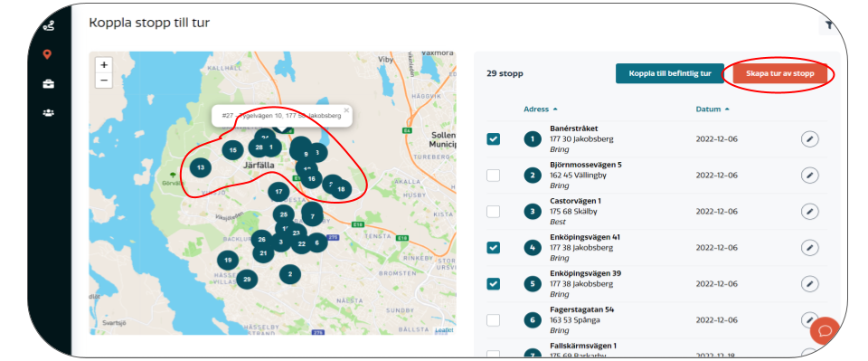The image size is (868, 361).
Task: Select map marker number 29
Action: click(x=247, y=279)
